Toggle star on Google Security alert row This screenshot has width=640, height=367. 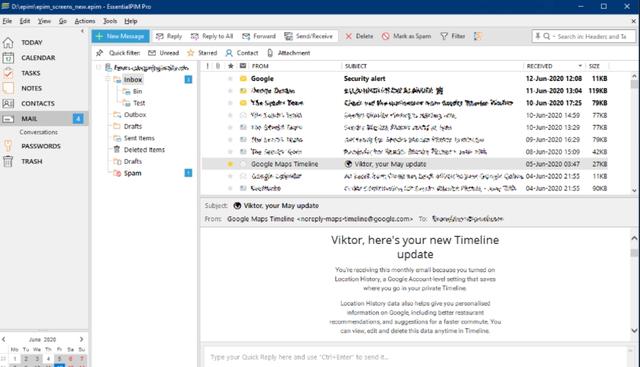point(230,78)
